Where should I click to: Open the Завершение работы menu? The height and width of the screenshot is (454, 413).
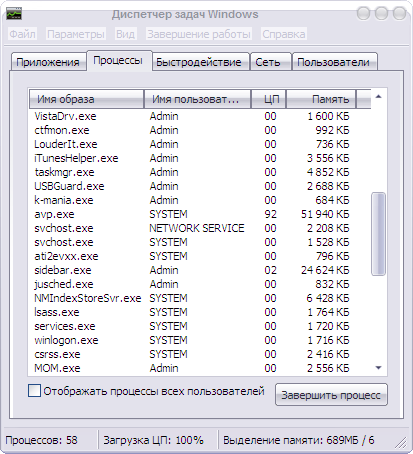199,34
